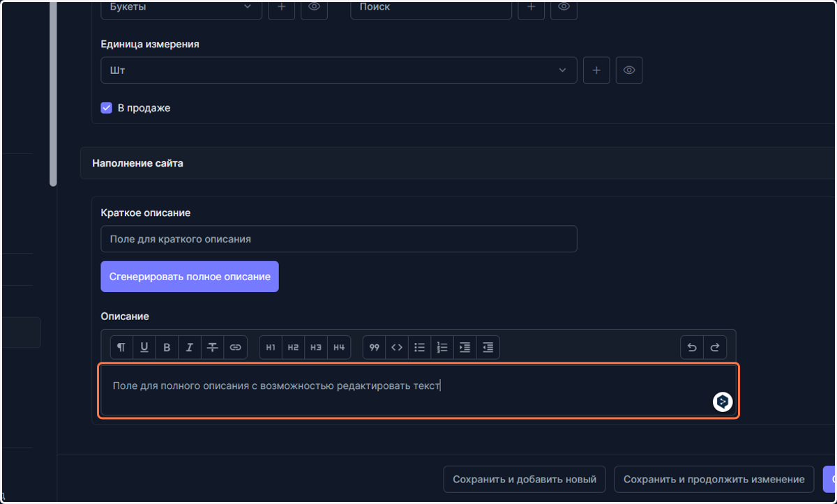Set heading level H3

point(316,347)
